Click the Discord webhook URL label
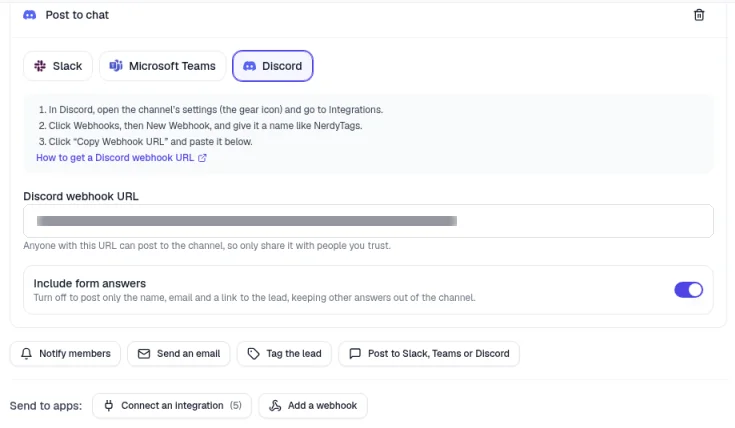Viewport: 735px width, 428px height. tap(81, 196)
